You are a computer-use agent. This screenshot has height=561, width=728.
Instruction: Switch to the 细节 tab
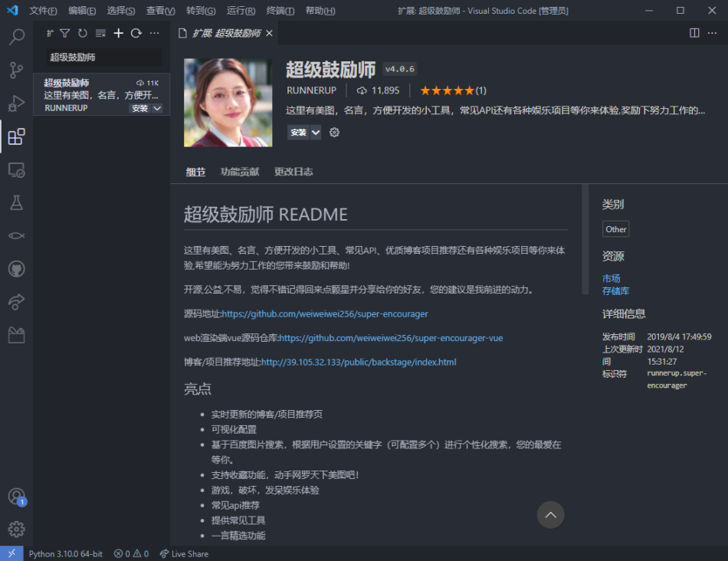[195, 172]
